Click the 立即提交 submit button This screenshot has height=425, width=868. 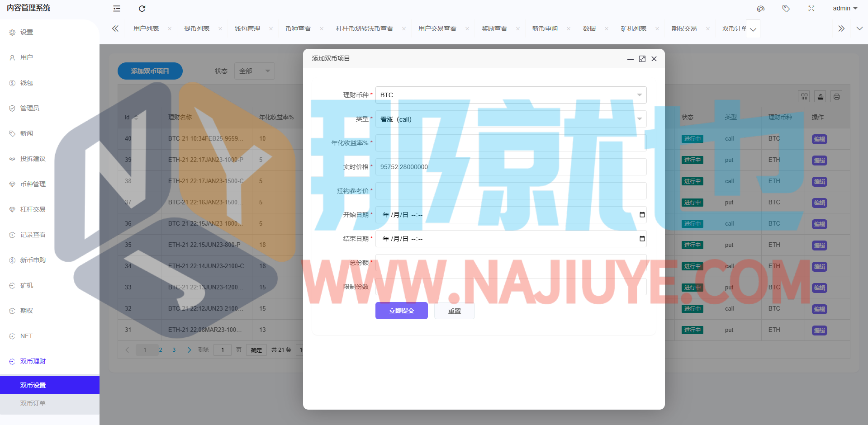[401, 311]
